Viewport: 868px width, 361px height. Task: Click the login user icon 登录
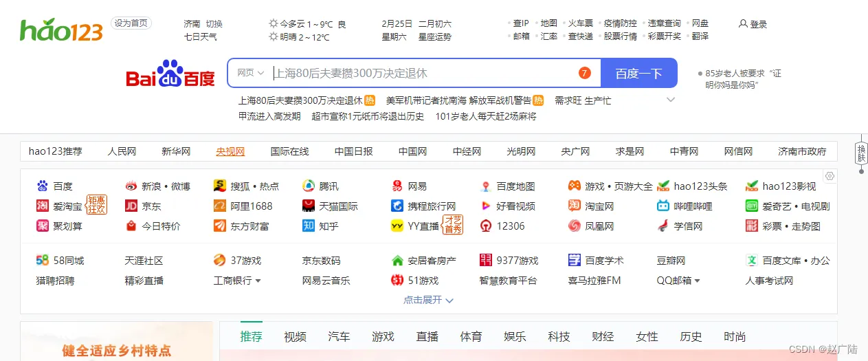[743, 23]
